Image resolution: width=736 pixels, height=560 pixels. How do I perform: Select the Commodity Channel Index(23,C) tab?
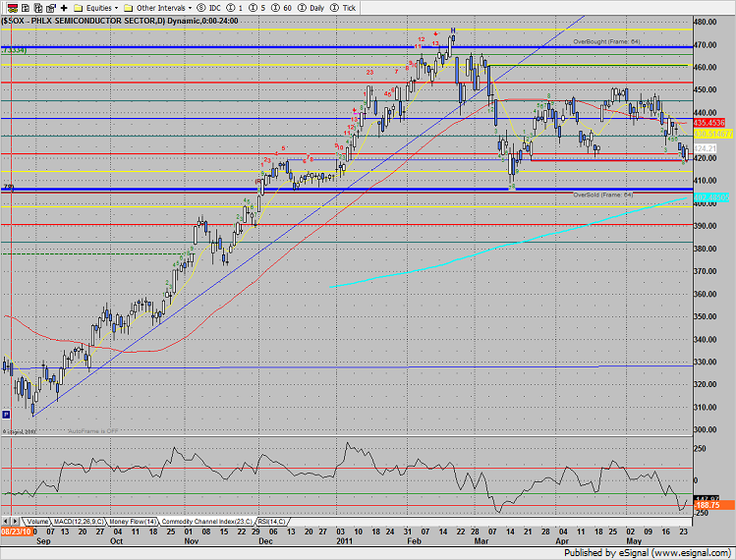click(206, 522)
